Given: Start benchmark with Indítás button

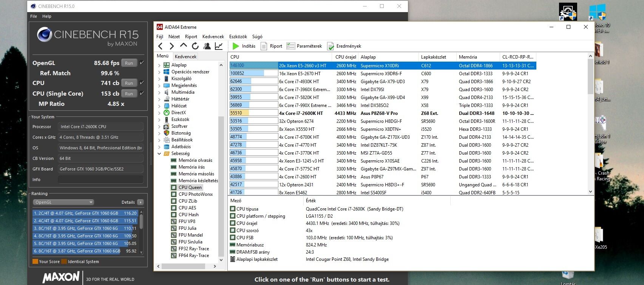Looking at the screenshot, I should pos(244,46).
